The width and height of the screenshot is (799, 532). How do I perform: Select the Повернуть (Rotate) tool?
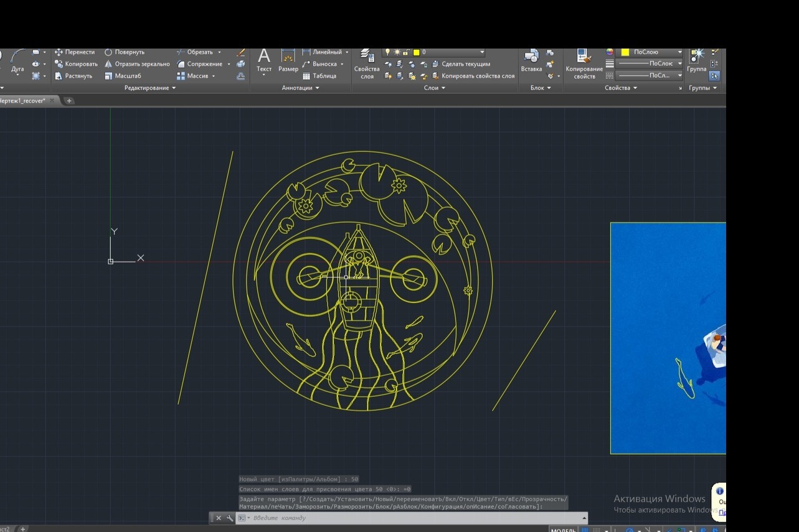point(125,52)
